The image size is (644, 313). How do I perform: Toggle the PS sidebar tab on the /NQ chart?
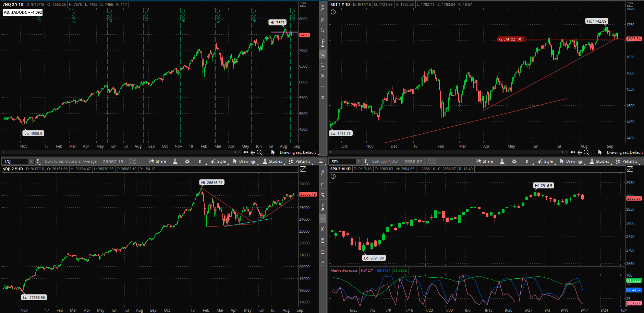click(323, 65)
